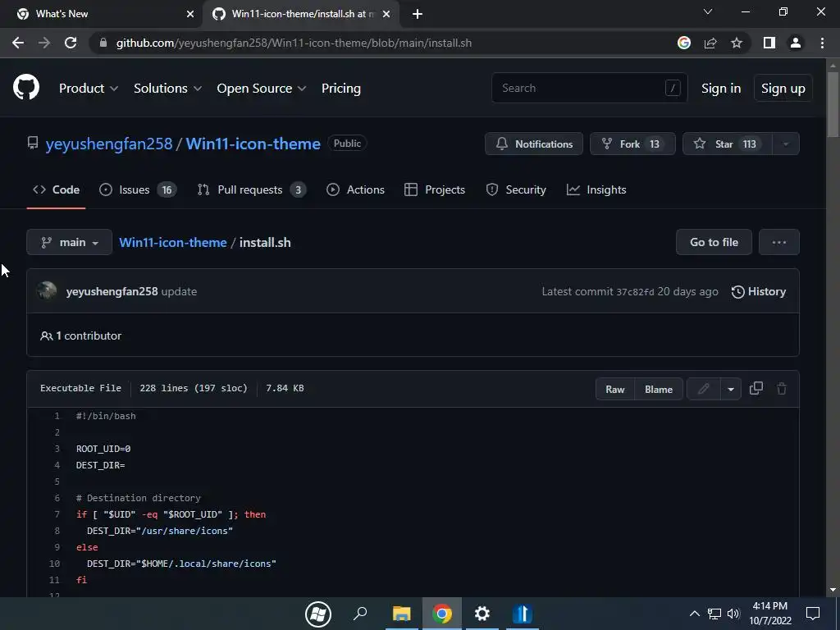The image size is (840, 630).
Task: Click Chrome icon in taskbar
Action: (x=442, y=614)
